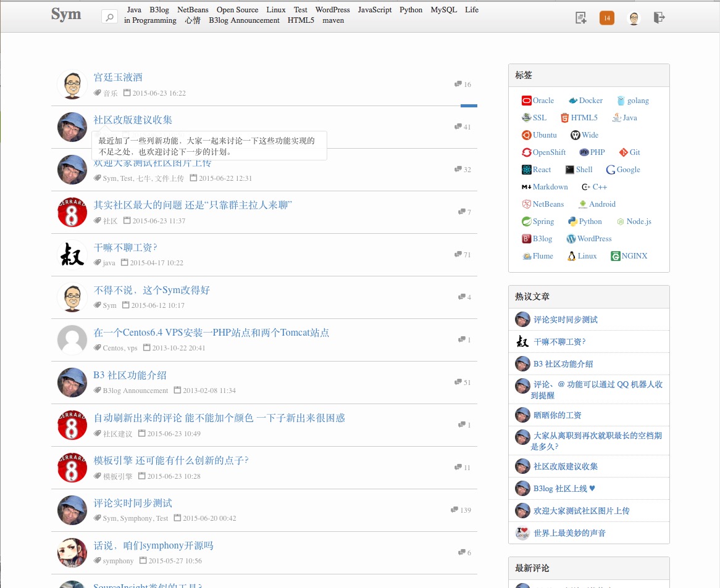720x588 pixels.
Task: Open JavaScript in top navigation
Action: pos(375,10)
